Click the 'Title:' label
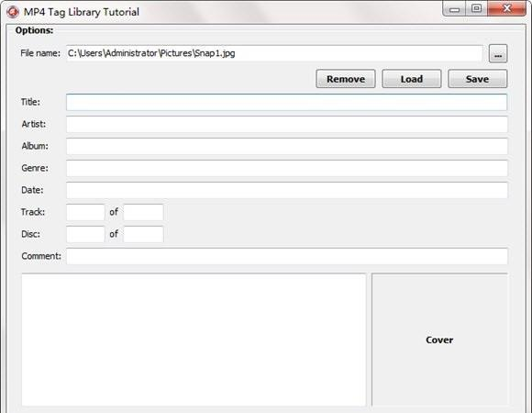Image resolution: width=532 pixels, height=413 pixels. [30, 102]
